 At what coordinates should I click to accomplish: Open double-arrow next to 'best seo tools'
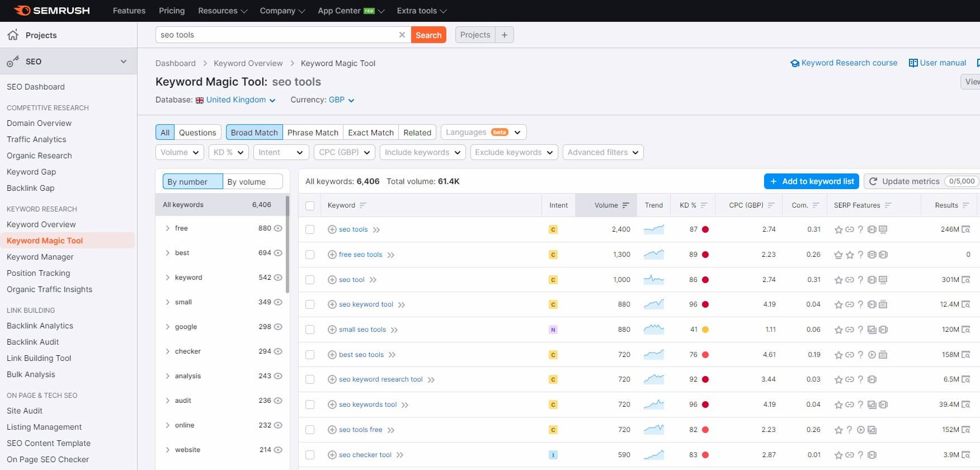pyautogui.click(x=392, y=355)
